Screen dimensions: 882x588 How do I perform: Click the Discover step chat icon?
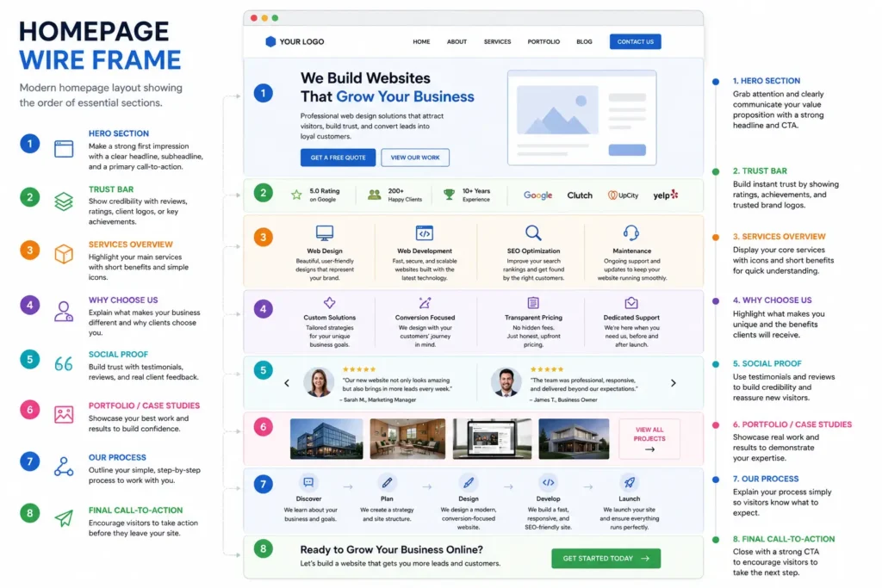[308, 482]
